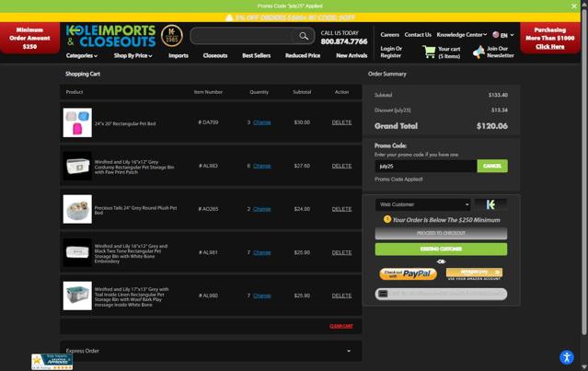Dismiss the promo code applied banner

pyautogui.click(x=574, y=6)
